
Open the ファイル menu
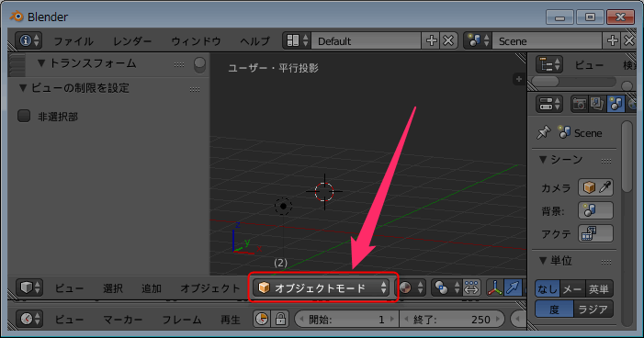click(73, 41)
